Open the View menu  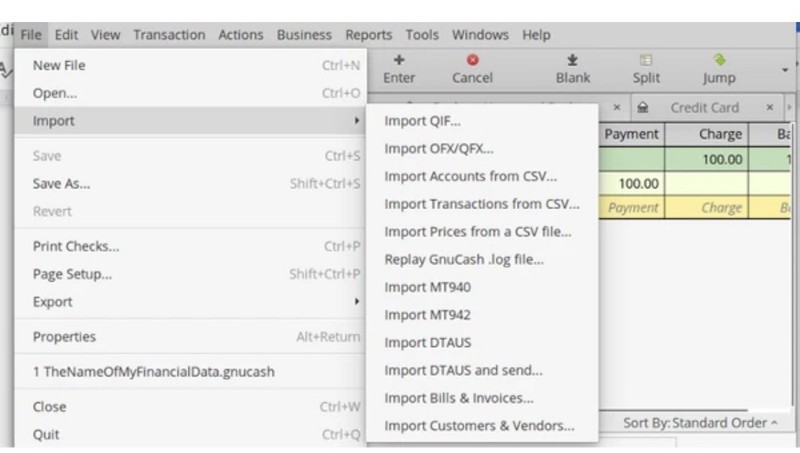tap(106, 35)
